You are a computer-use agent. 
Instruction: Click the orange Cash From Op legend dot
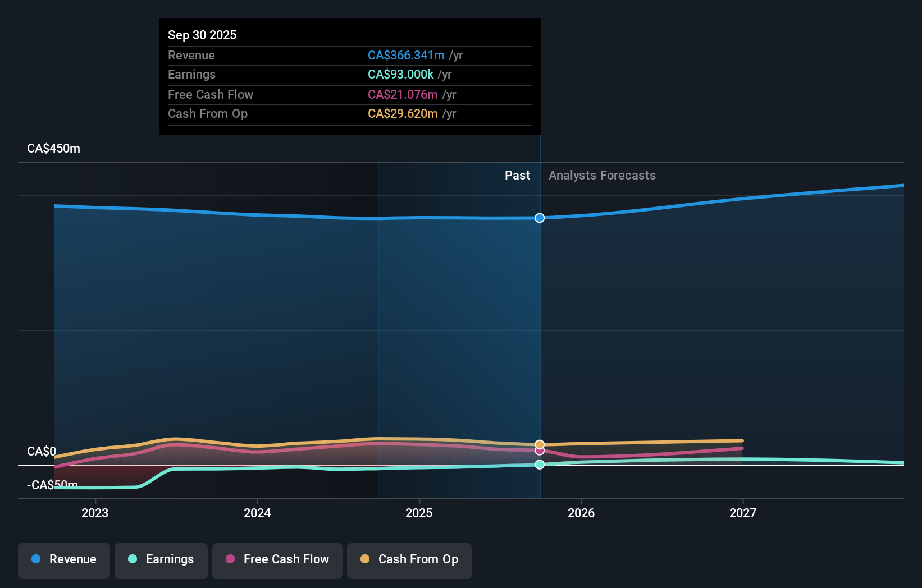(x=364, y=559)
